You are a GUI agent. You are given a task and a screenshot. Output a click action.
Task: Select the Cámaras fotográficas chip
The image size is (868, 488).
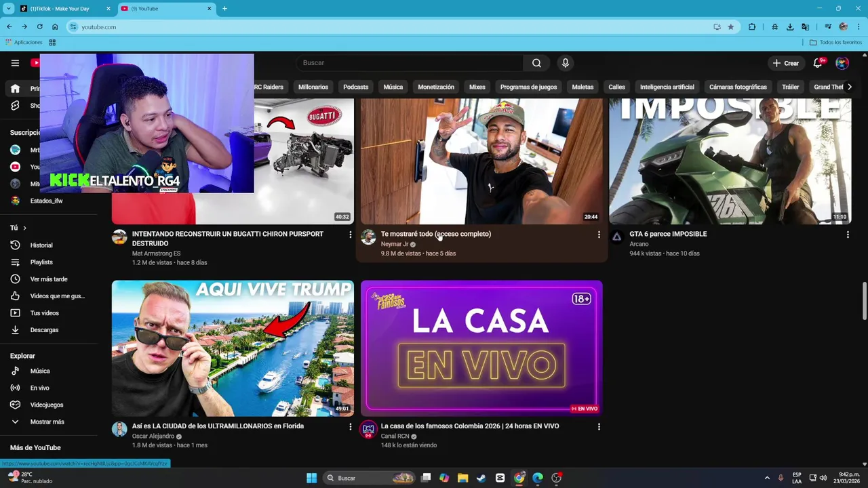pos(738,87)
